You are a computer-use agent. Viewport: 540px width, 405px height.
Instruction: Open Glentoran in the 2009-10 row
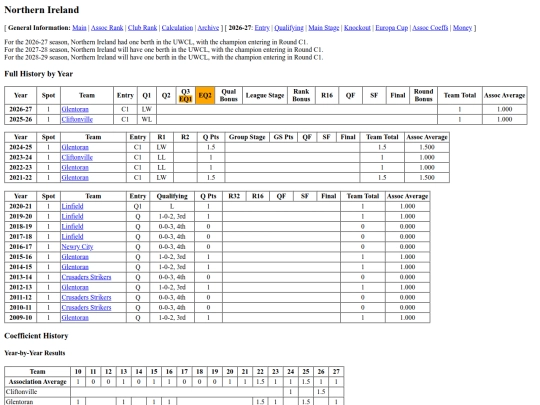click(x=75, y=318)
